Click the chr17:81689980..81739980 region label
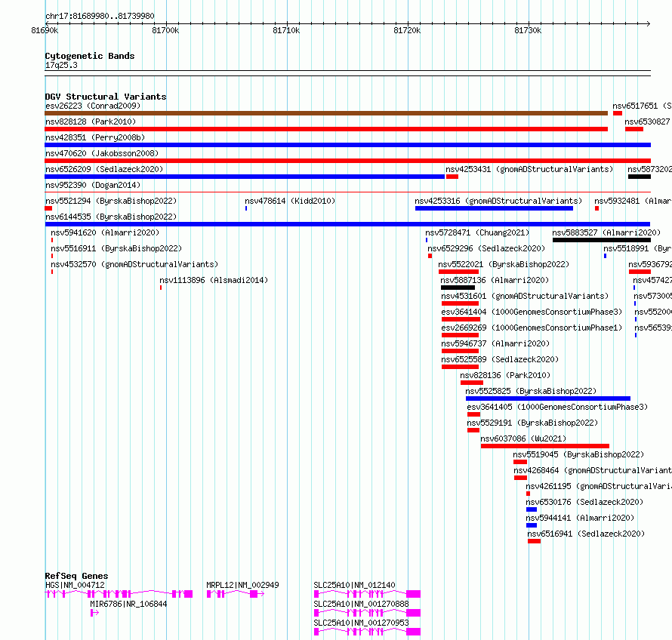 click(x=100, y=16)
